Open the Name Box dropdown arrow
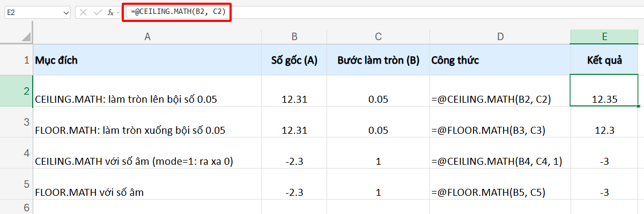The height and width of the screenshot is (214, 644). [x=65, y=12]
